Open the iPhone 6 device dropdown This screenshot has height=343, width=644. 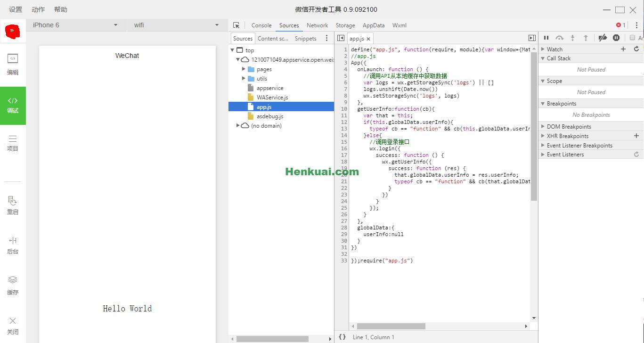(x=75, y=25)
